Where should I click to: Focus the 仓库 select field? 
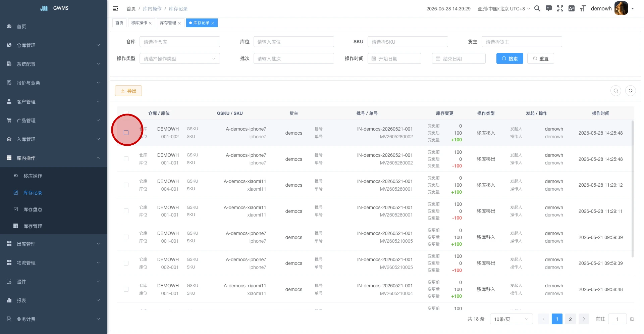click(180, 42)
